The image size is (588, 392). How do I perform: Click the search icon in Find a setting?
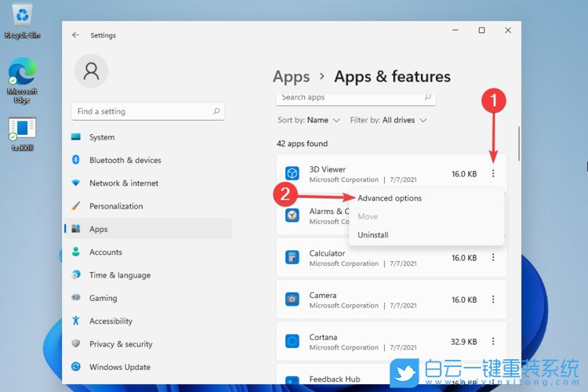pos(216,111)
